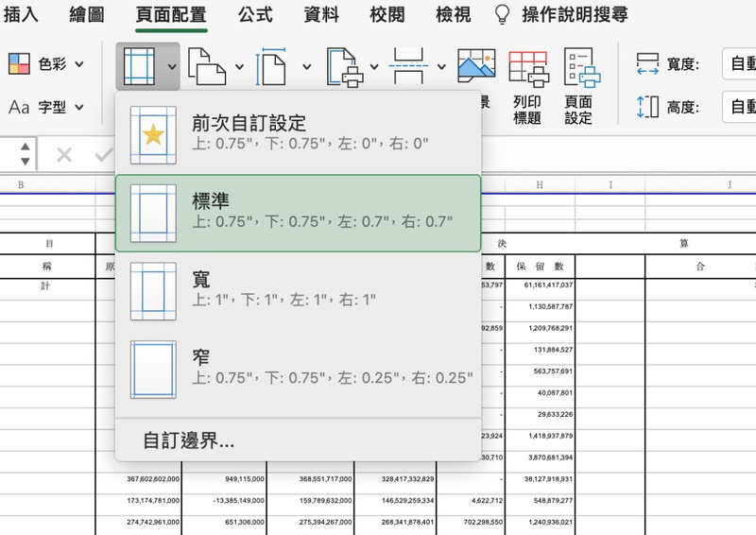This screenshot has width=756, height=535.
Task: Expand the Margins dropdown arrow
Action: pos(172,66)
